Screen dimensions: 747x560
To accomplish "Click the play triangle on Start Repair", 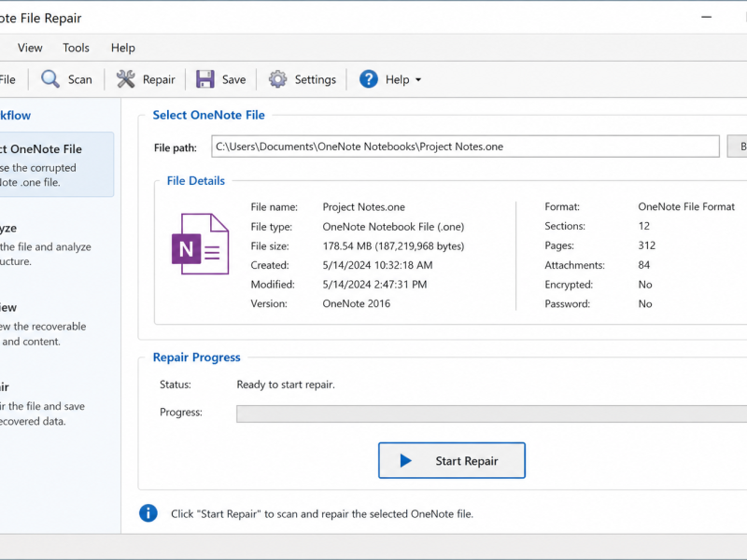I will (405, 460).
